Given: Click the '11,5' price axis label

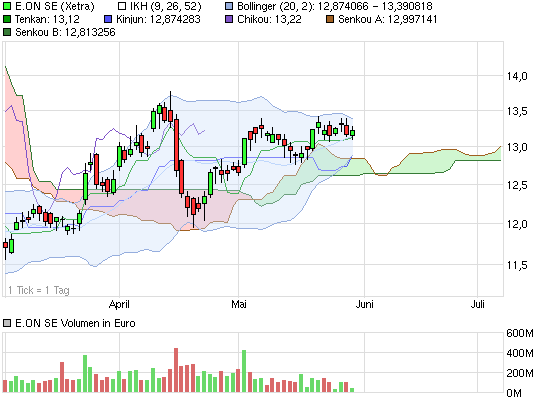Looking at the screenshot, I should pos(517,265).
